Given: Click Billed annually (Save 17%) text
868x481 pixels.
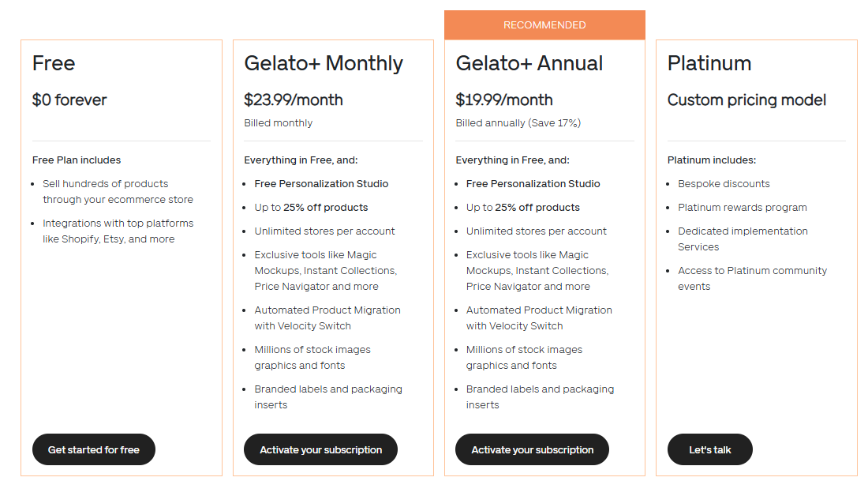Looking at the screenshot, I should (518, 123).
